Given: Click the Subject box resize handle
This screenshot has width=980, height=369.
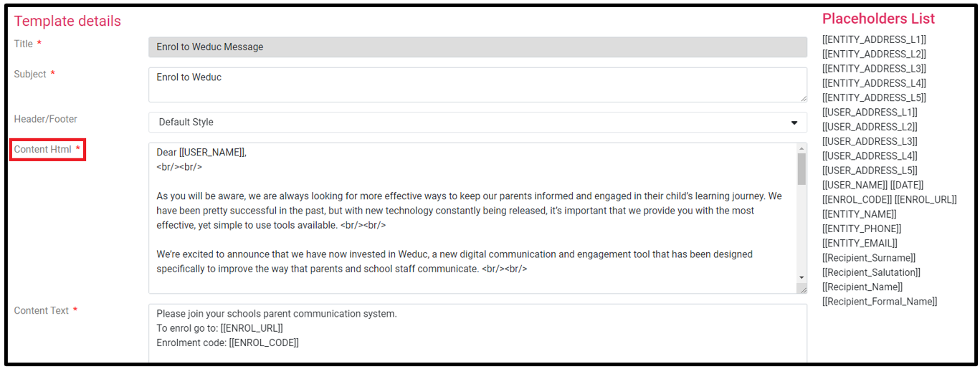Looking at the screenshot, I should click(x=803, y=98).
